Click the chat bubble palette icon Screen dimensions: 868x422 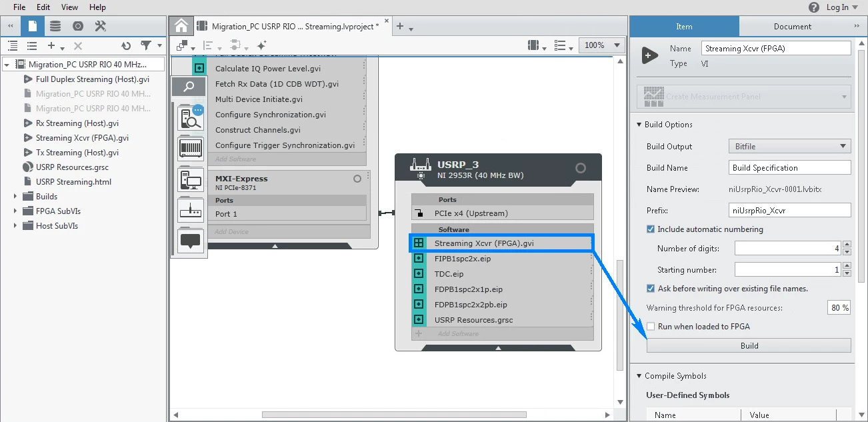(x=191, y=240)
